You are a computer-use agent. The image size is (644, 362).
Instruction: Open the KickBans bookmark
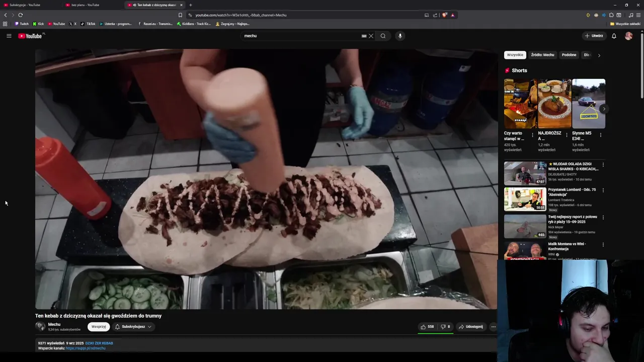pyautogui.click(x=194, y=24)
